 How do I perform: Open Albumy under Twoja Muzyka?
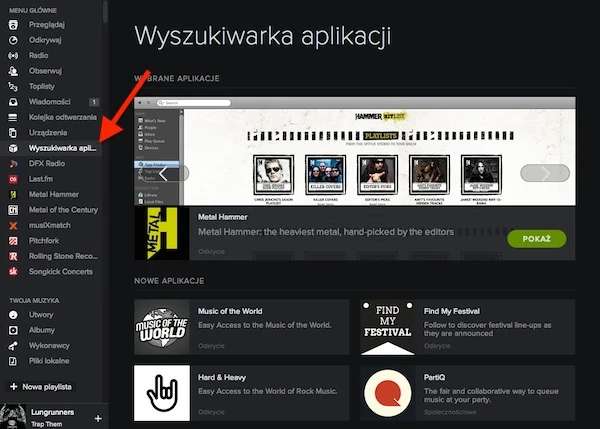(x=42, y=330)
